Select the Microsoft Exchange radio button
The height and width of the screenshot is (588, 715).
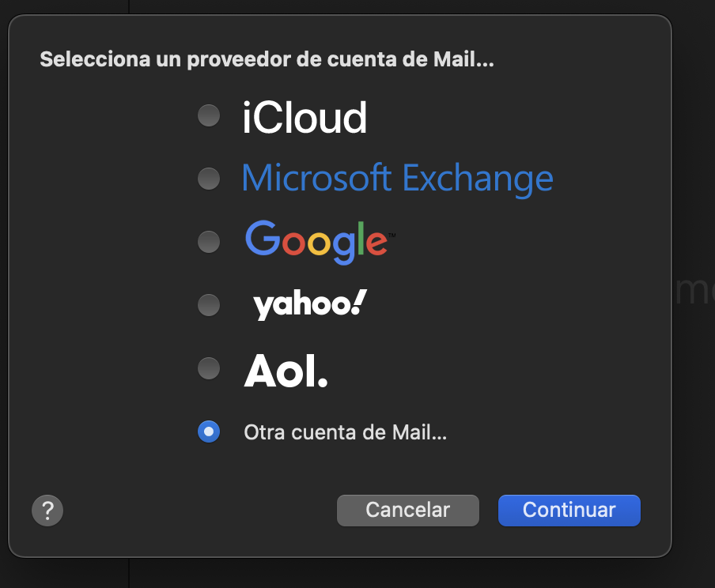click(208, 178)
